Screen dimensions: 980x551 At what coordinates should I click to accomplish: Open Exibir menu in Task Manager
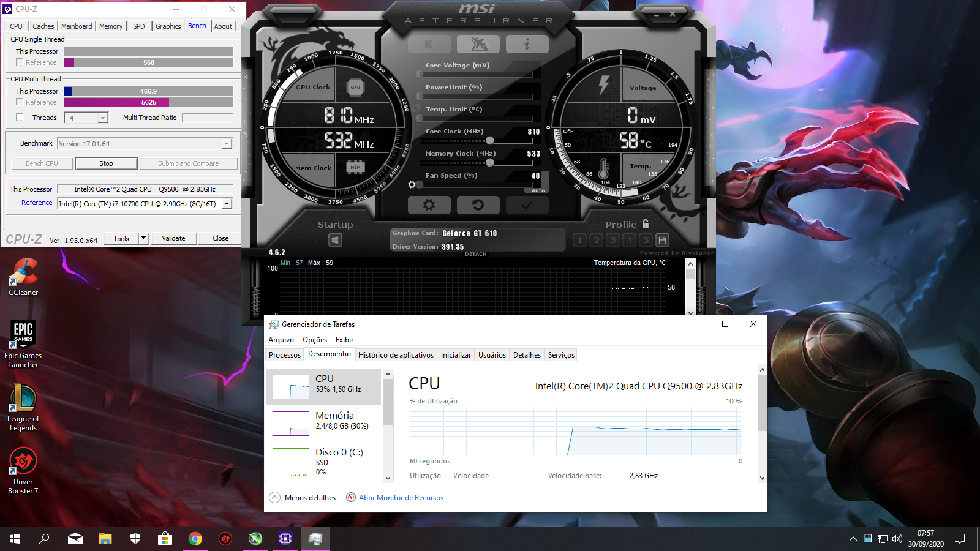point(344,340)
